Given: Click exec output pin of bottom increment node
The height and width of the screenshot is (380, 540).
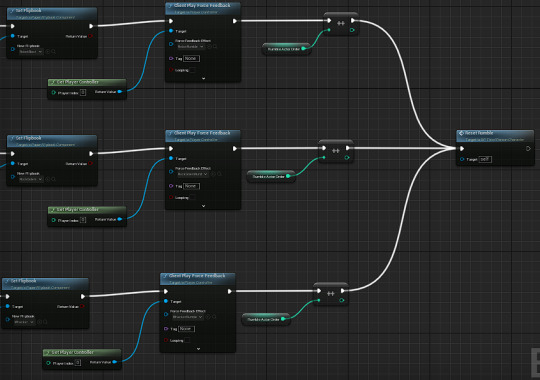Looking at the screenshot, I should point(343,291).
